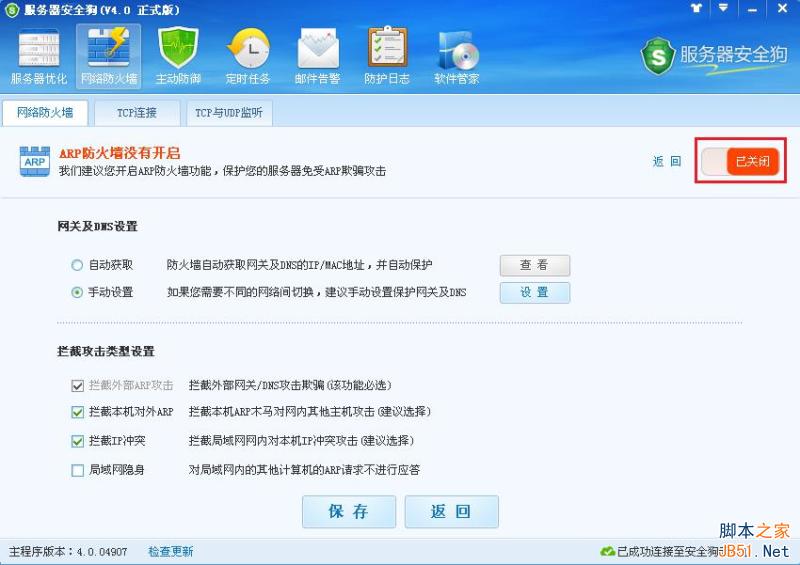Viewport: 800px width, 565px height.
Task: Select the 自动获取 radio button
Action: [77, 265]
